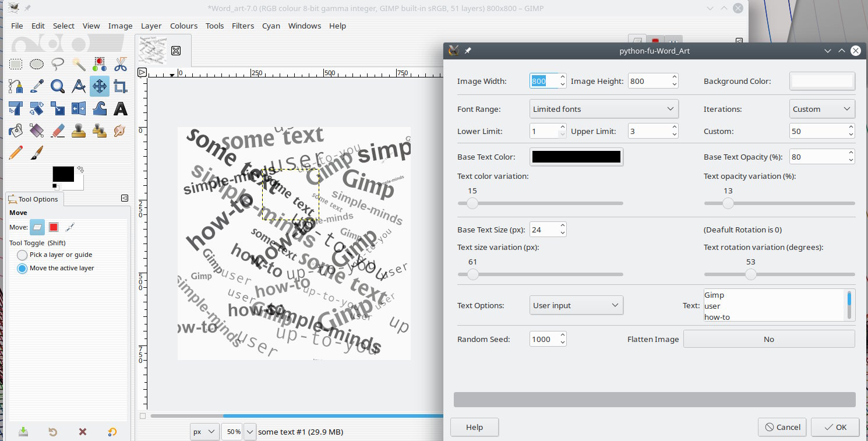Select the Clone stamp tool
868x441 pixels.
(79, 130)
